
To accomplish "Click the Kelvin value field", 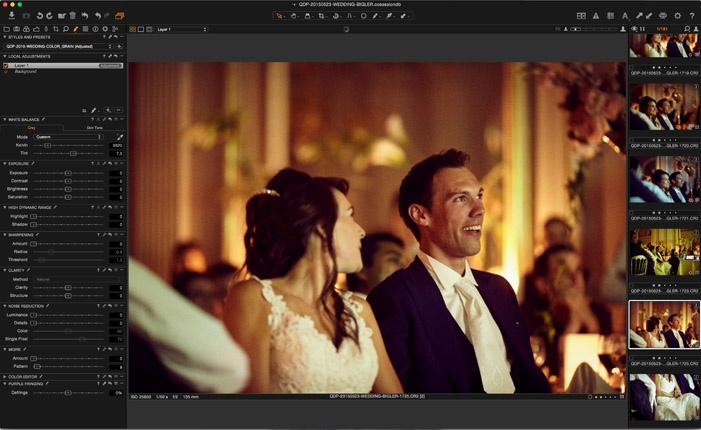I will pyautogui.click(x=116, y=145).
